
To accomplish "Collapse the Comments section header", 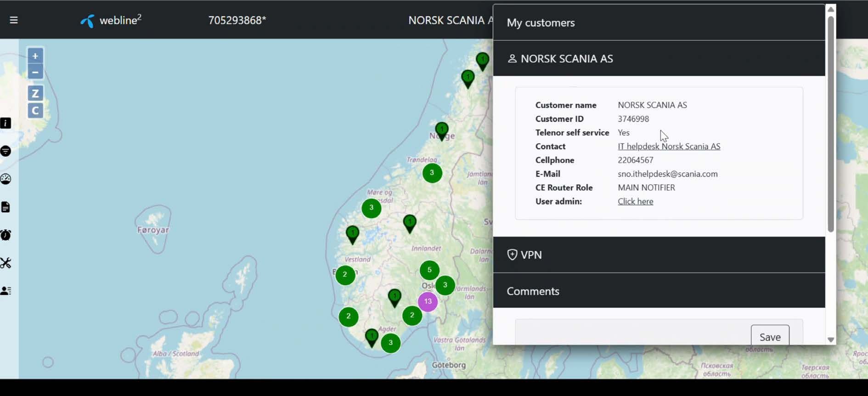I will coord(659,291).
